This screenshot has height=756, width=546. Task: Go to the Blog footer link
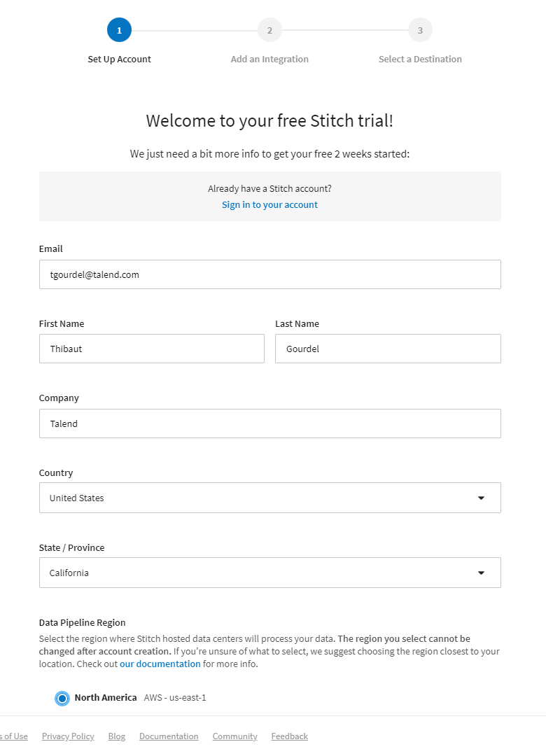117,736
